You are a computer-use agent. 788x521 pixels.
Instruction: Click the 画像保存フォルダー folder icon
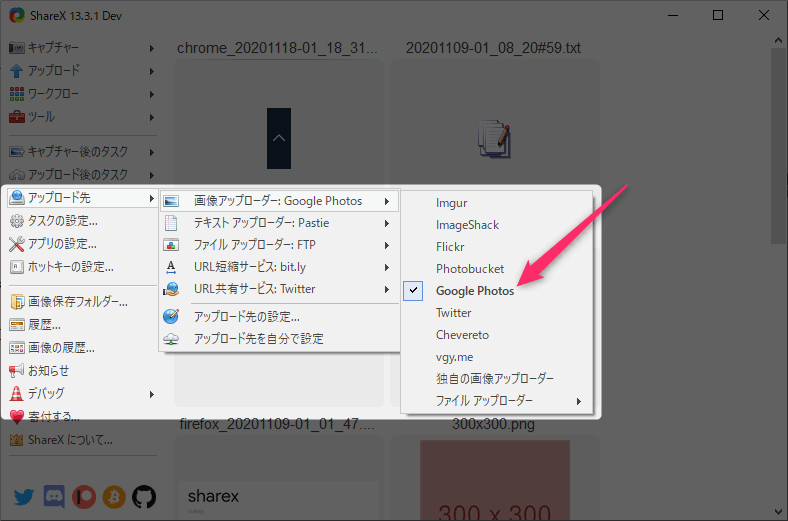[x=17, y=302]
